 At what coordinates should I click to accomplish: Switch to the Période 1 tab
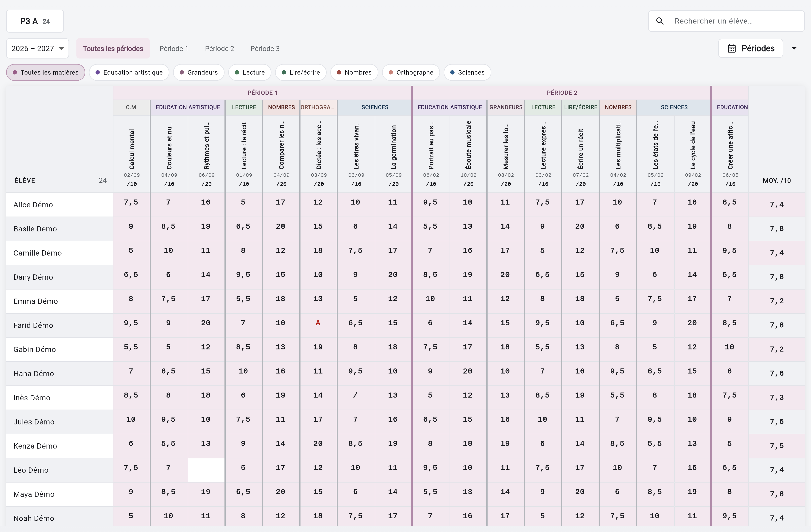[174, 48]
